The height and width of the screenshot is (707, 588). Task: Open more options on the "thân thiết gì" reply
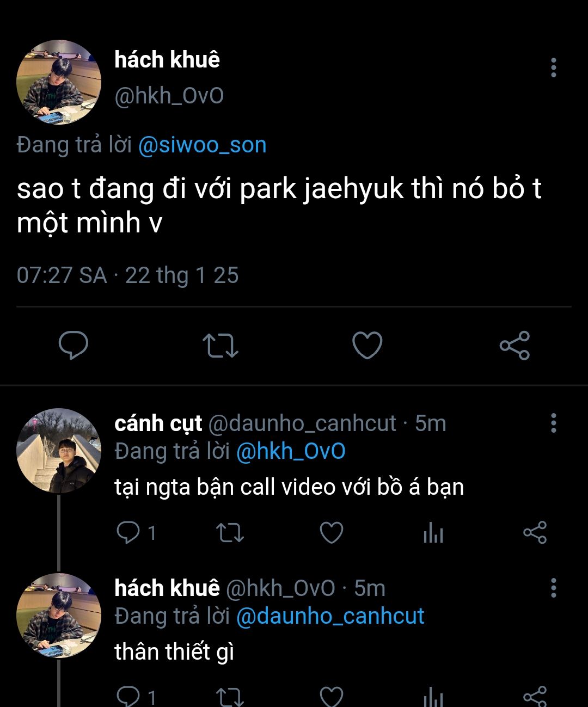553,588
